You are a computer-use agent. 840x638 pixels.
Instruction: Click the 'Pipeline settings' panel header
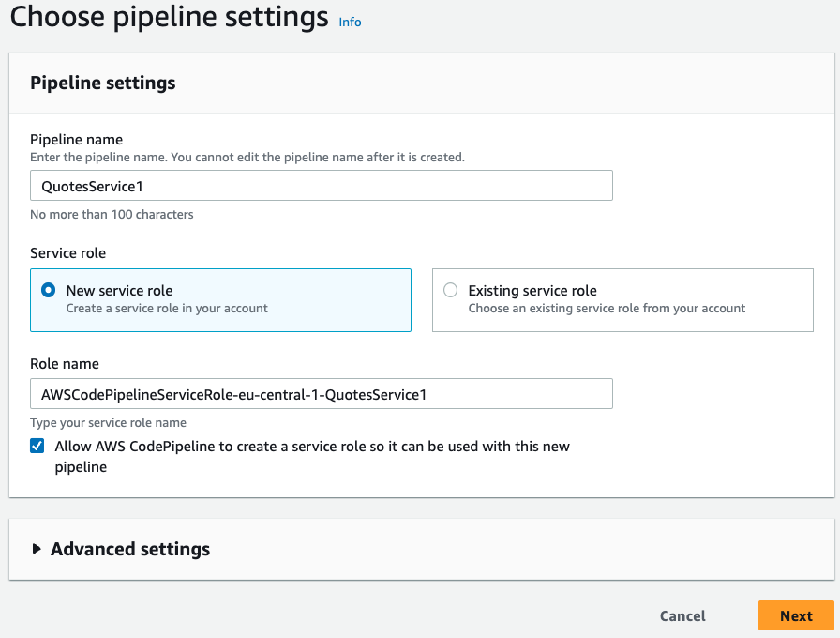click(103, 84)
